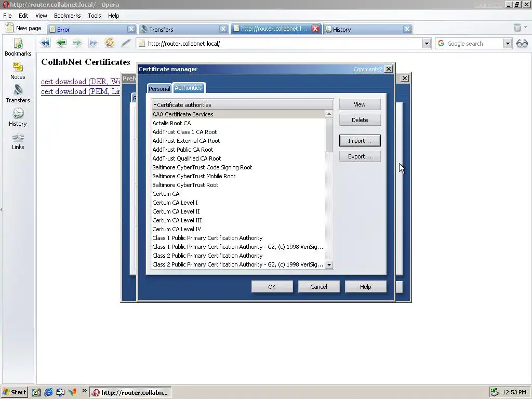The height and width of the screenshot is (399, 532).
Task: Switch to the Personal tab
Action: point(159,88)
